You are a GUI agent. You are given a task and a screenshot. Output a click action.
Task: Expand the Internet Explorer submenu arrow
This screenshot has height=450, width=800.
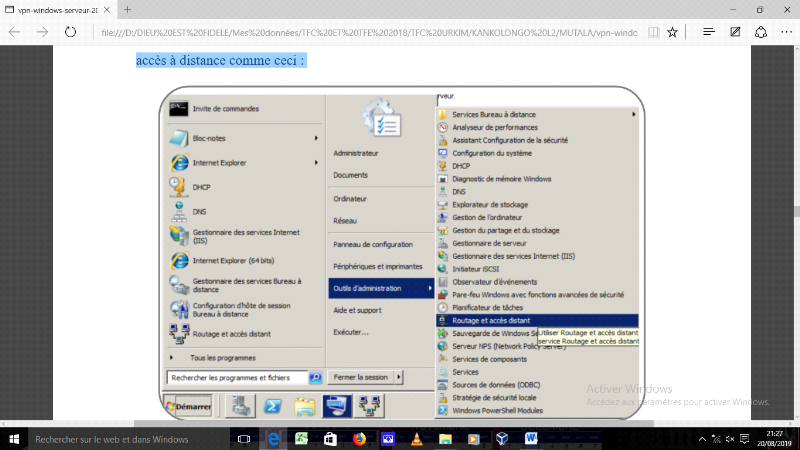pyautogui.click(x=316, y=163)
